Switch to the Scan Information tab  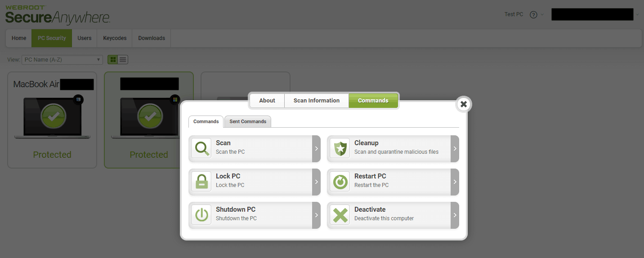click(317, 101)
